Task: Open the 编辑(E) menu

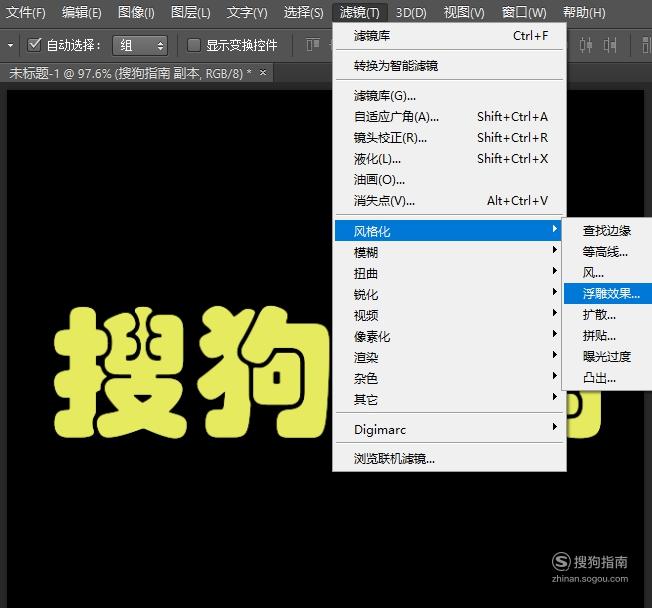Action: point(82,12)
